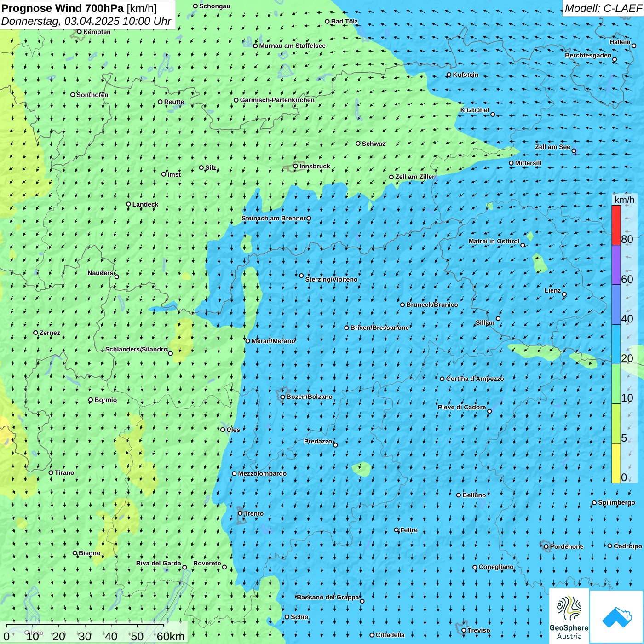Click the Bruneck/Brunico marker

[x=402, y=305]
